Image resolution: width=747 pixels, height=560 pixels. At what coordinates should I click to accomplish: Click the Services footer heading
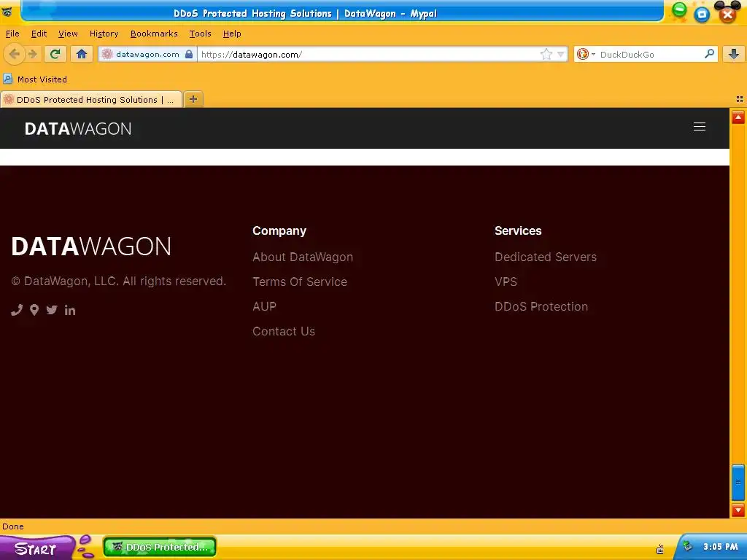[518, 230]
